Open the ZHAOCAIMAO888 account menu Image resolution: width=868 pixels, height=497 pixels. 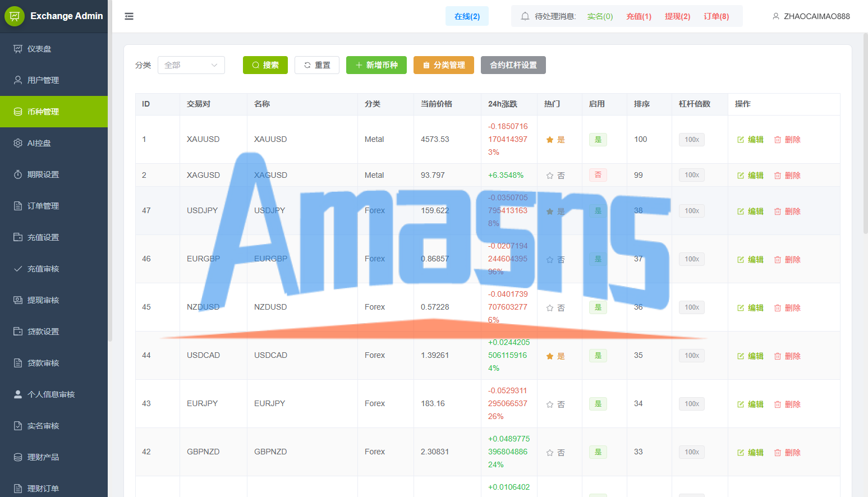pyautogui.click(x=811, y=16)
